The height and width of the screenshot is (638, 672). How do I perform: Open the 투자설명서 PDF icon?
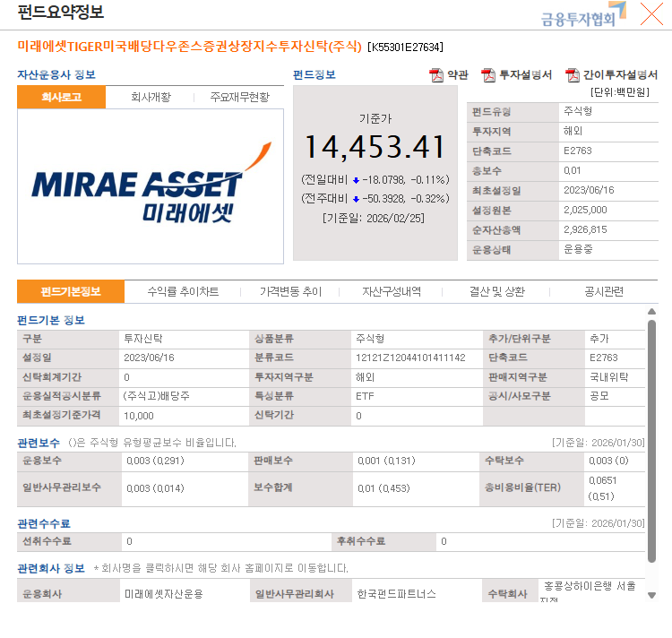(x=488, y=75)
